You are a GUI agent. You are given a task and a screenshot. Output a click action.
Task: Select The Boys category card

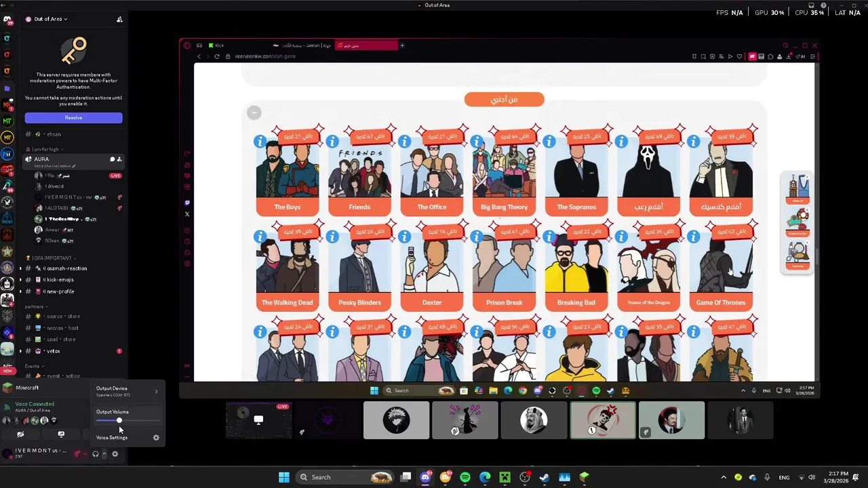coord(288,171)
